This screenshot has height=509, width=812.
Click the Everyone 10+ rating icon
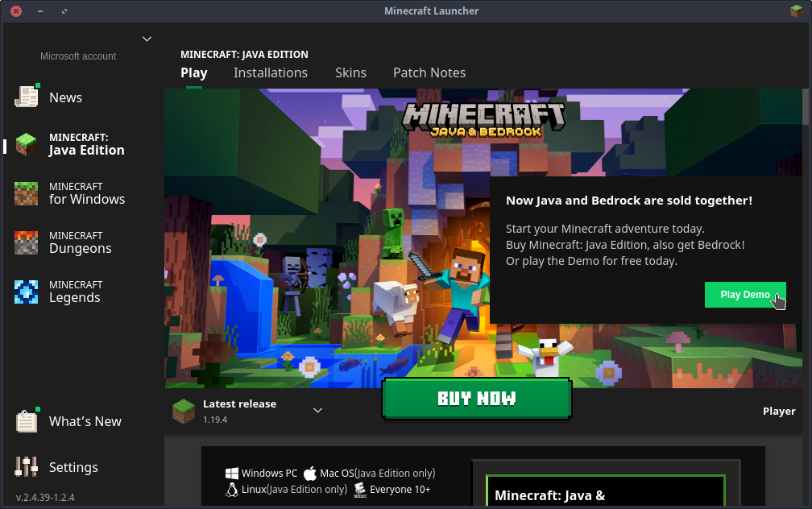(360, 490)
